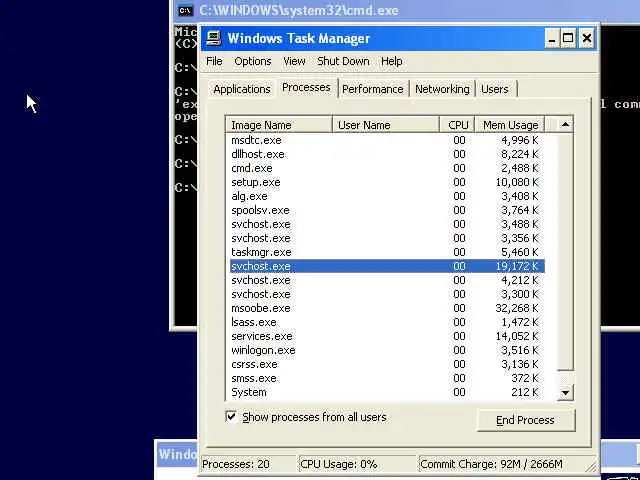Select the spoolsv.exe process
640x480 pixels.
tap(386, 210)
